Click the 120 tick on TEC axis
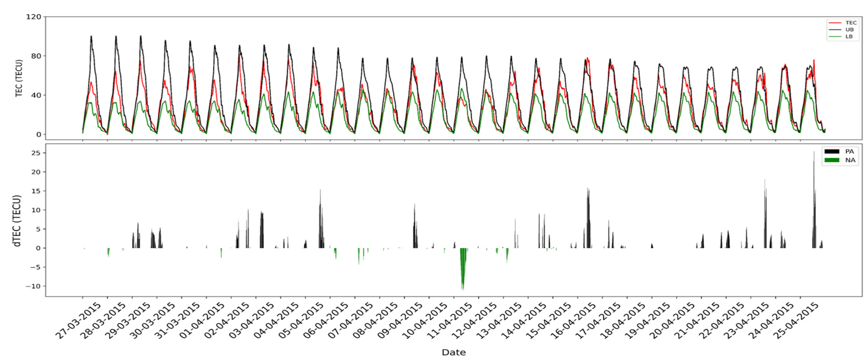Image resolution: width=868 pixels, height=363 pixels. [x=34, y=17]
